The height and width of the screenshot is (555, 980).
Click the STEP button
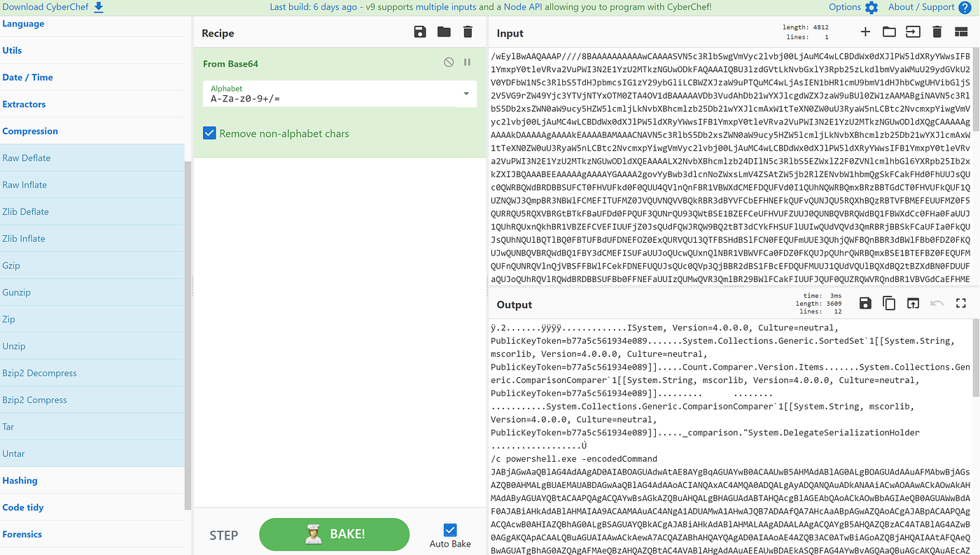(x=224, y=535)
